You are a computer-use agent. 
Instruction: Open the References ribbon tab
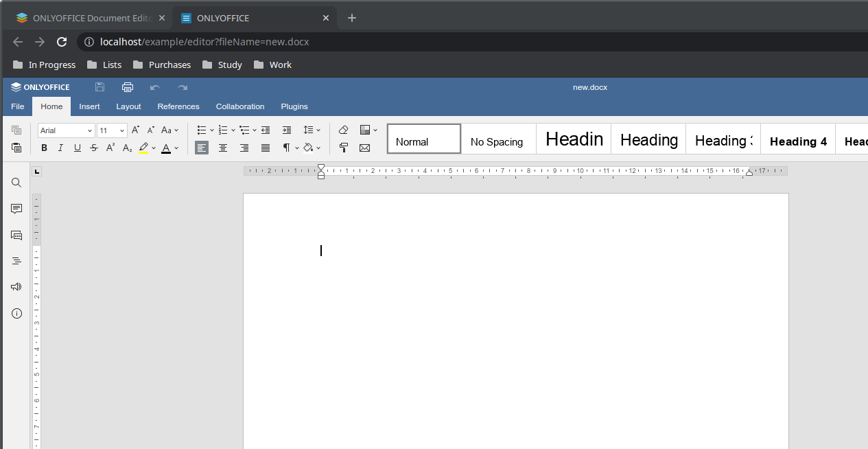click(x=178, y=106)
